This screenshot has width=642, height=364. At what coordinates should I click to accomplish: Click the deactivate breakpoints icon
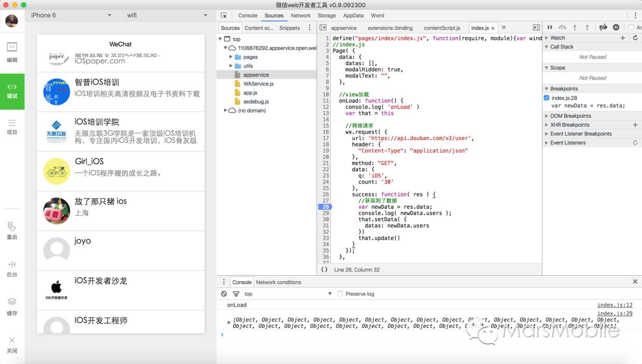point(603,27)
